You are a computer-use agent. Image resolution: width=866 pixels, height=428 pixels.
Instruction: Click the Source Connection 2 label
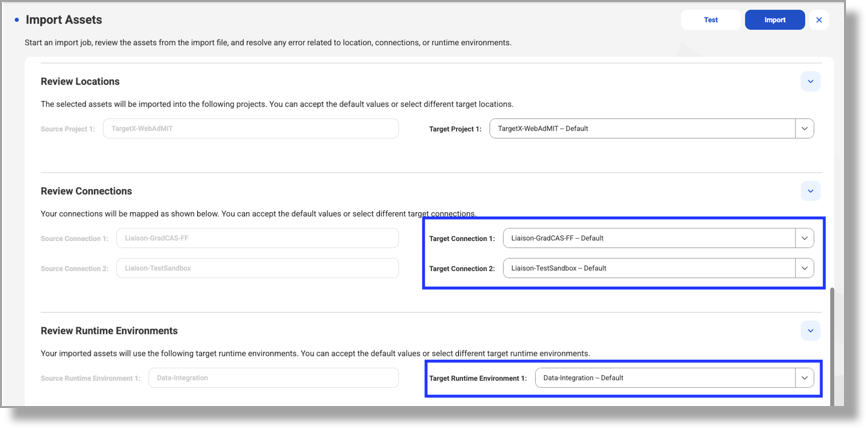tap(75, 268)
